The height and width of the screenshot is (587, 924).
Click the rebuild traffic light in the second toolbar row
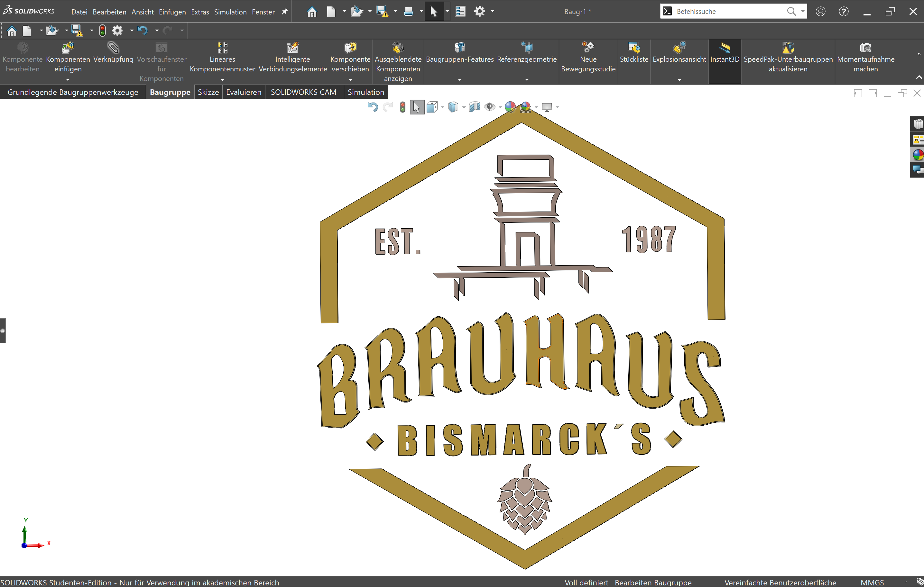(102, 30)
